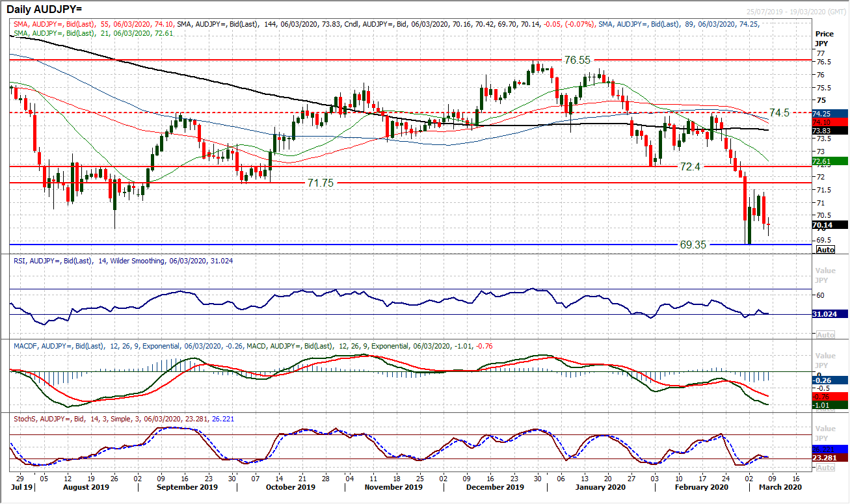This screenshot has height=504, width=850.
Task: Click the Auto button on the price axis
Action: pyautogui.click(x=825, y=250)
